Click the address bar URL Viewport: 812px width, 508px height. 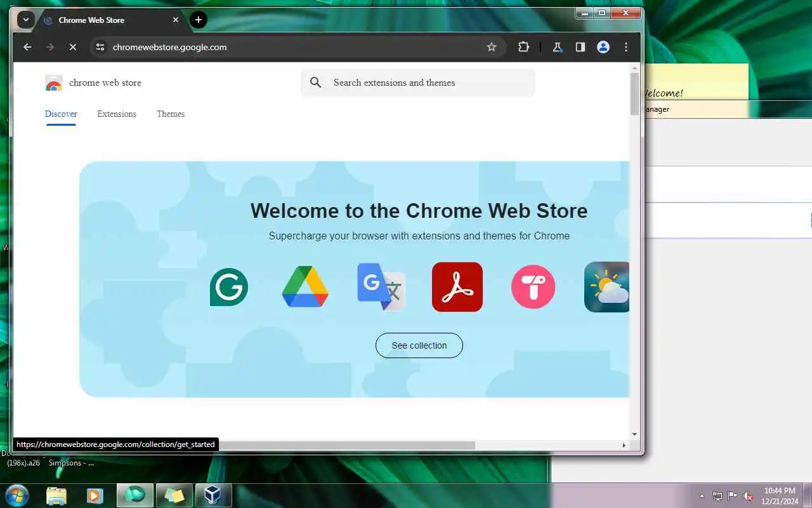pyautogui.click(x=169, y=47)
